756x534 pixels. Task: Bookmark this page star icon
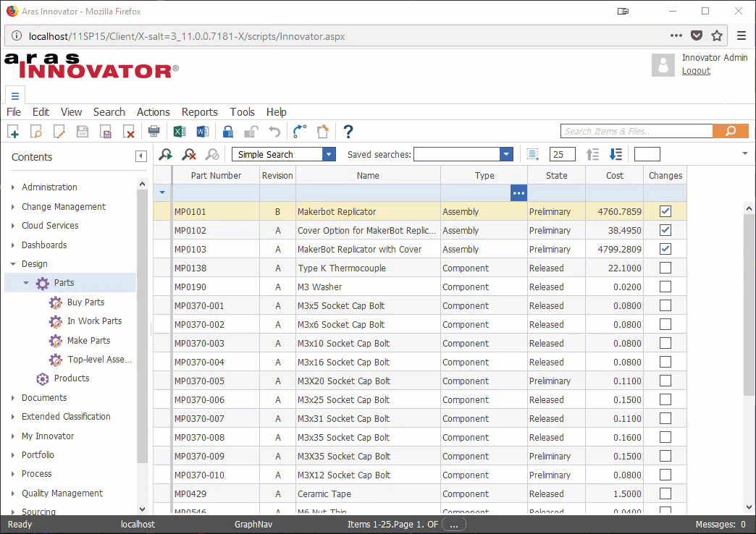pyautogui.click(x=717, y=35)
